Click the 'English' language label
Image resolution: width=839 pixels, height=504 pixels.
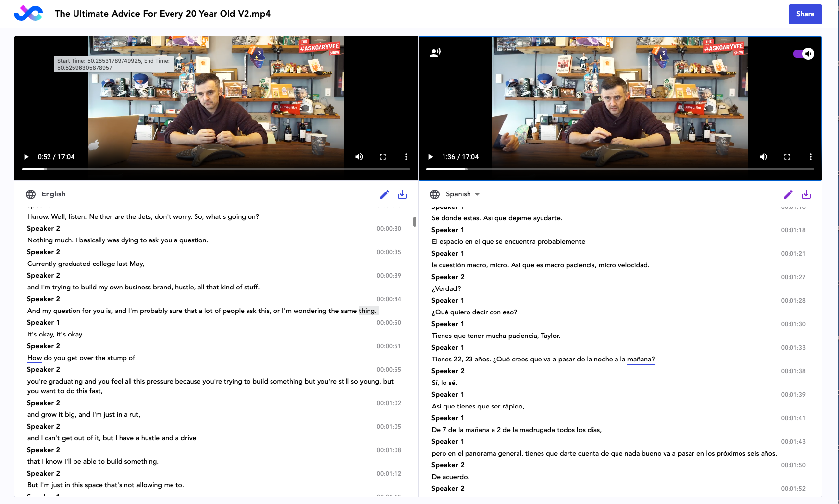point(53,194)
